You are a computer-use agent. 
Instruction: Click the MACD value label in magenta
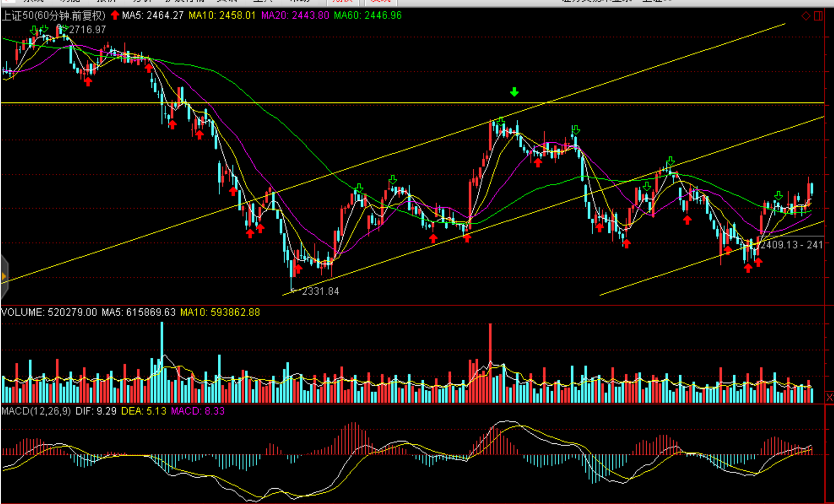pos(198,411)
